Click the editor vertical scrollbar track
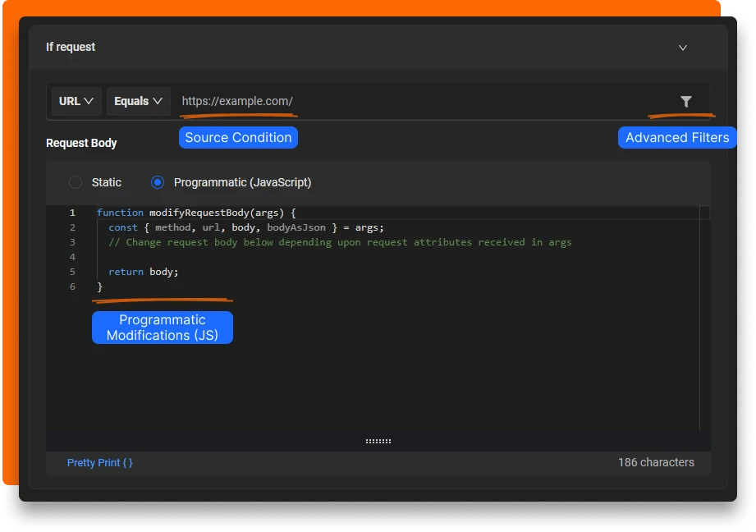Screen dimensions: 756x532 [704, 319]
